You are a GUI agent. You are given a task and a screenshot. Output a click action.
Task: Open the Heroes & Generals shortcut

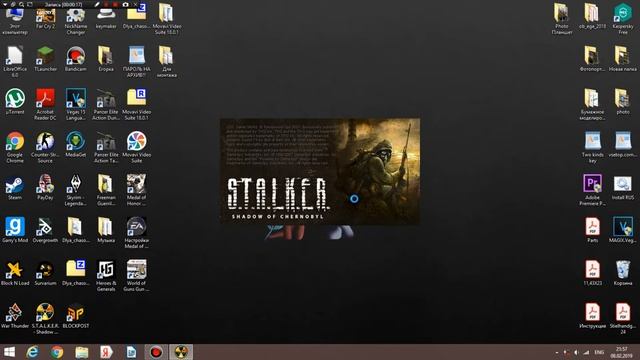pyautogui.click(x=106, y=276)
